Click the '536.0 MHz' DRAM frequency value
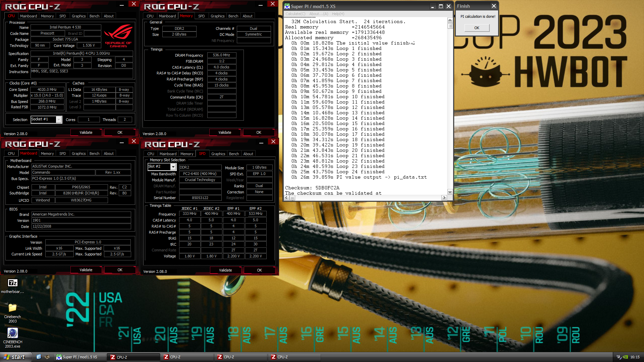644x362 pixels. click(221, 55)
